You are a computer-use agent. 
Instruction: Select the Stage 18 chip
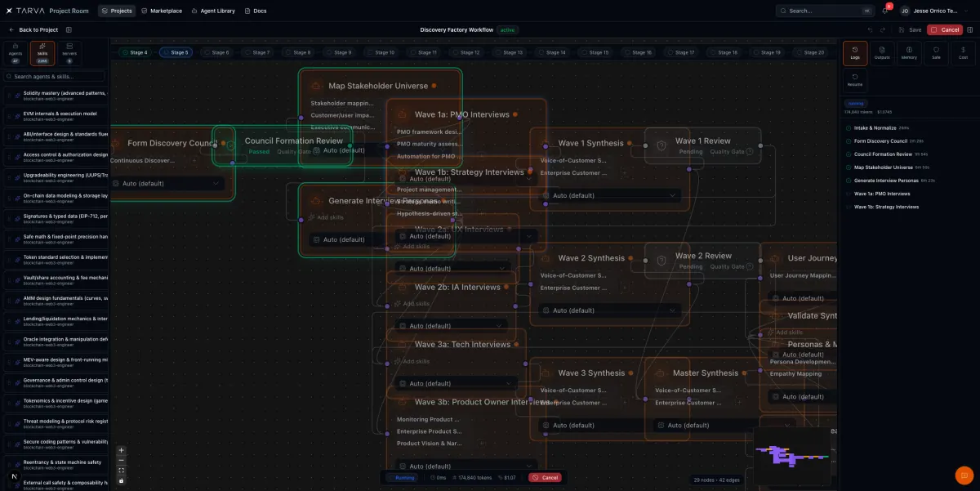click(x=724, y=52)
